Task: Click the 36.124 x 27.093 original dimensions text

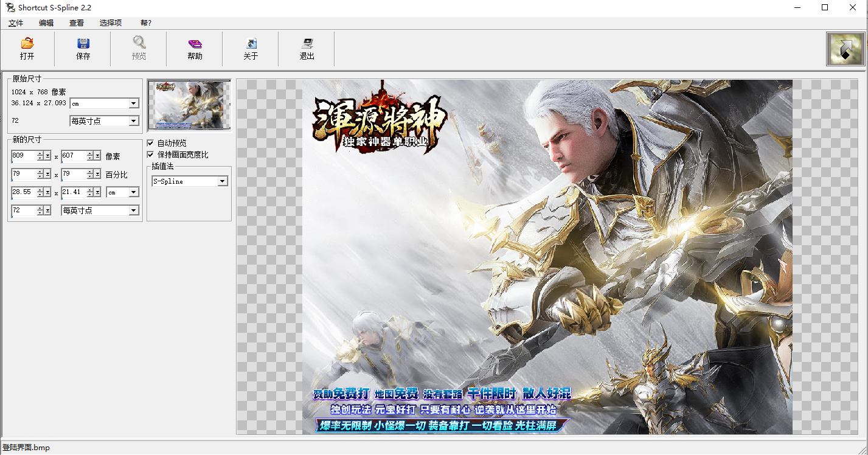Action: tap(38, 103)
